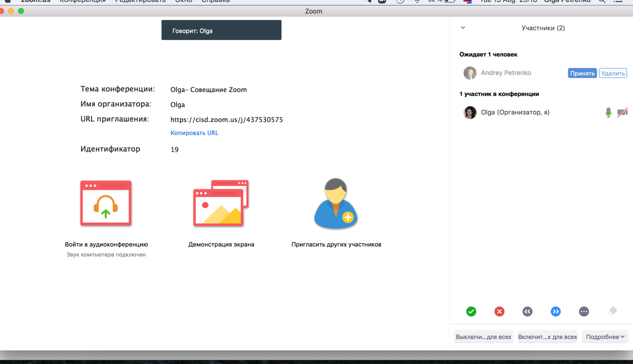Viewport: 633px width, 364px height.
Task: Click the green 'yes' checkmark reaction
Action: pos(471,311)
